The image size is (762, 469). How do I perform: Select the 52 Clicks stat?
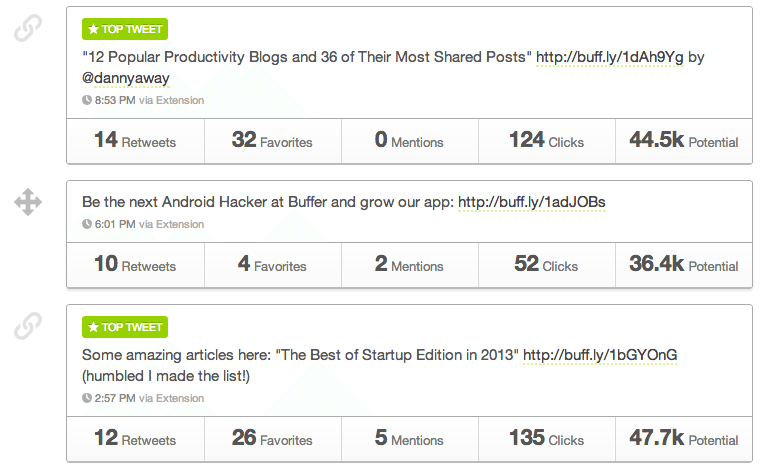pos(547,265)
